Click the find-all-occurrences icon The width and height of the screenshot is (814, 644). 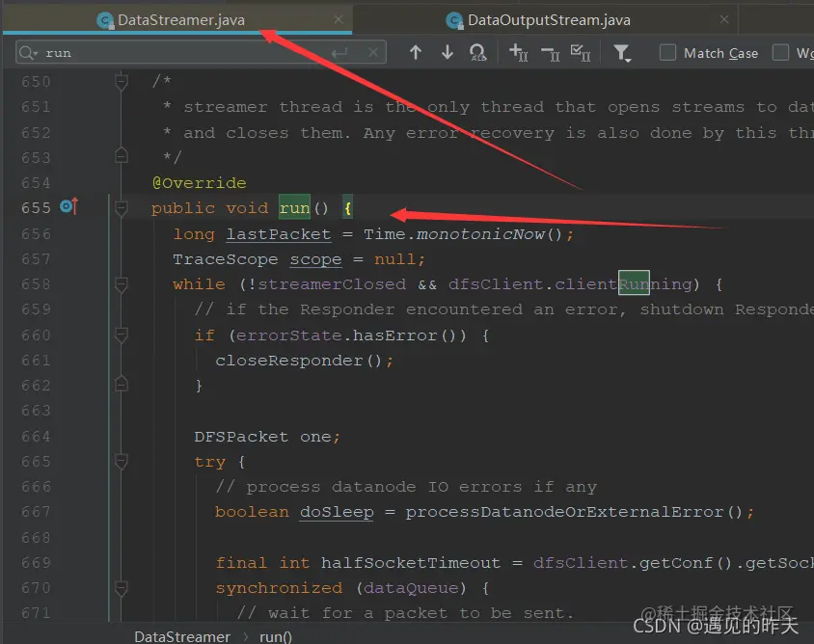477,52
